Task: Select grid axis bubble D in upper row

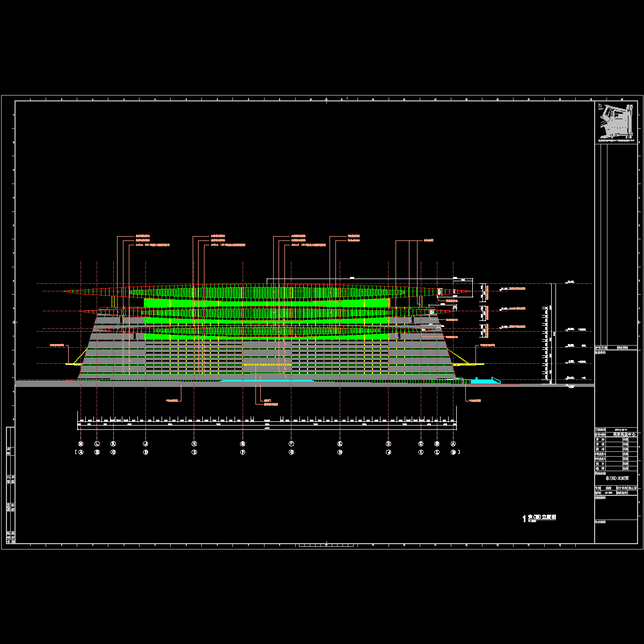Action: tap(389, 444)
